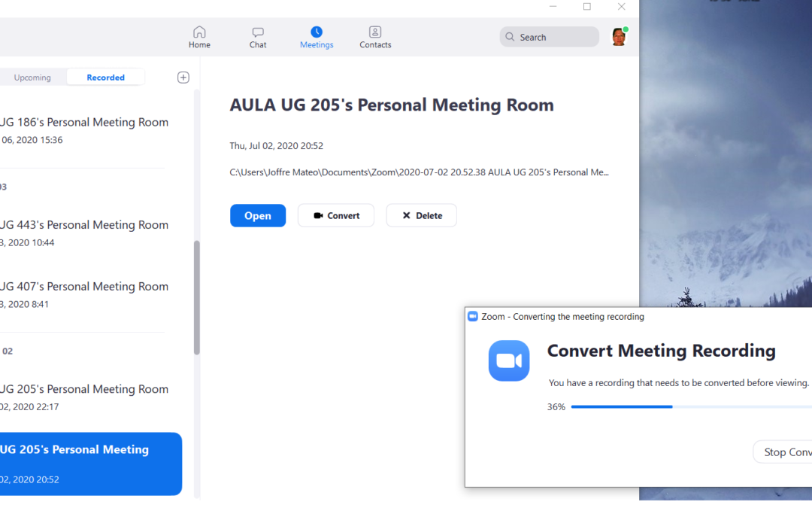Select highlighted UG 205's recording from 20:52
The height and width of the screenshot is (508, 812).
pyautogui.click(x=91, y=464)
